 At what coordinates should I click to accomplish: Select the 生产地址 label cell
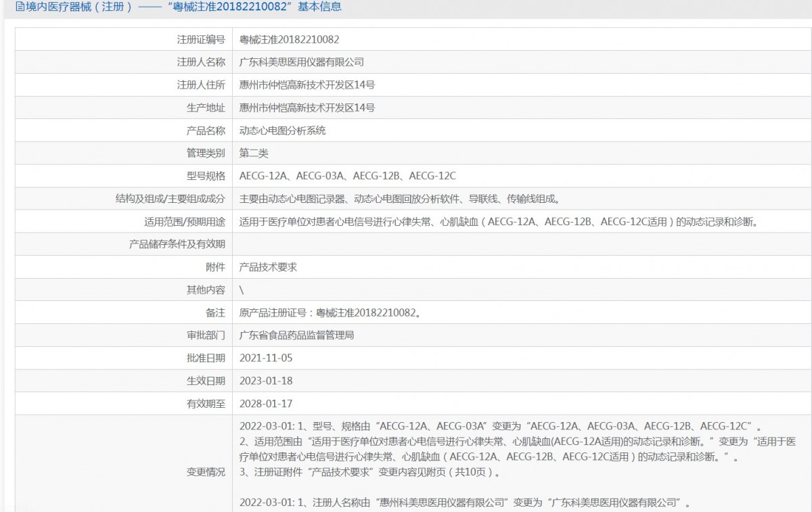point(123,108)
